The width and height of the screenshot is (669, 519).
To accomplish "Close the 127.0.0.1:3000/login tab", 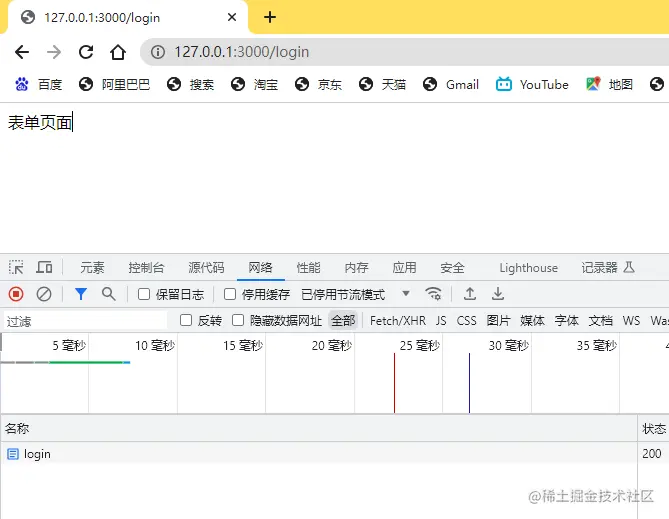I will click(232, 17).
